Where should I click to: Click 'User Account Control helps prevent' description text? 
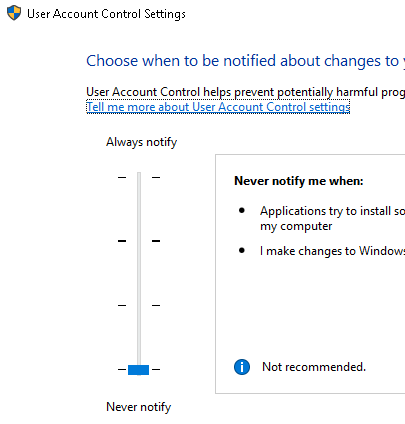245,92
